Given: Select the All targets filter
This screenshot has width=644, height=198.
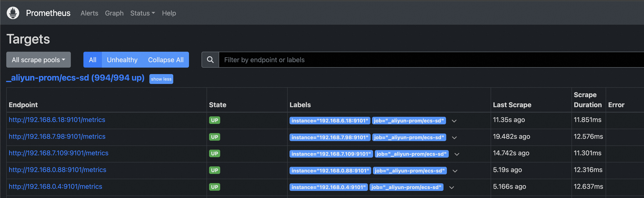Looking at the screenshot, I should (x=93, y=60).
